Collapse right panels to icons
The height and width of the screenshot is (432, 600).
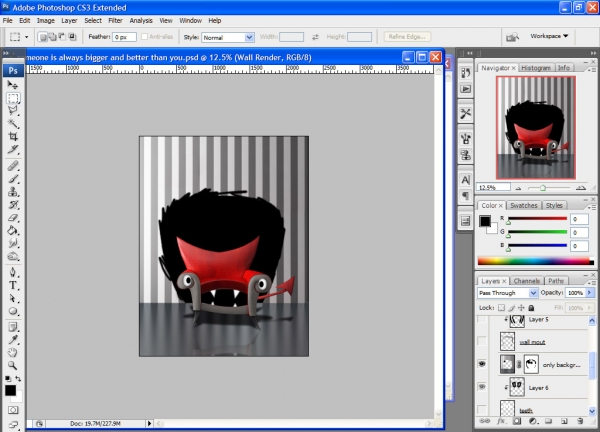(593, 53)
